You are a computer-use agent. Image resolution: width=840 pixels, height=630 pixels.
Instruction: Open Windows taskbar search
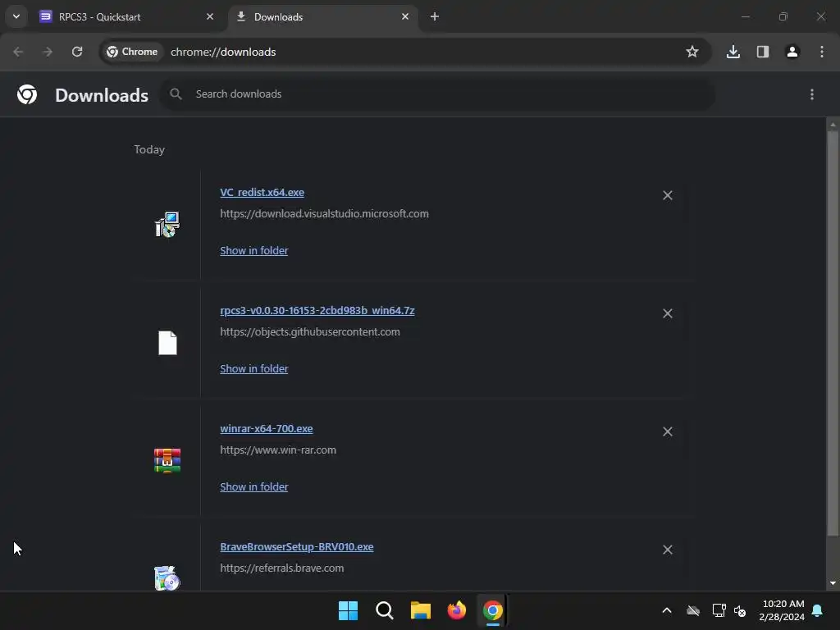click(385, 610)
